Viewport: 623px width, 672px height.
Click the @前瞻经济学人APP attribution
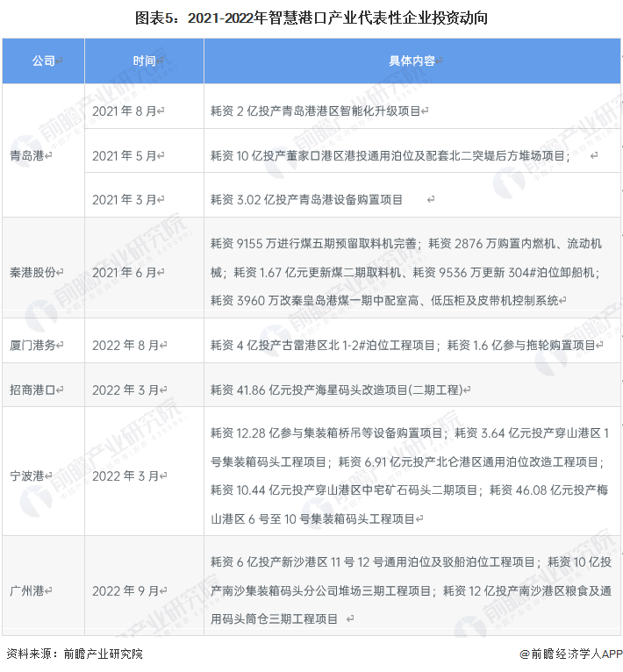pyautogui.click(x=570, y=654)
